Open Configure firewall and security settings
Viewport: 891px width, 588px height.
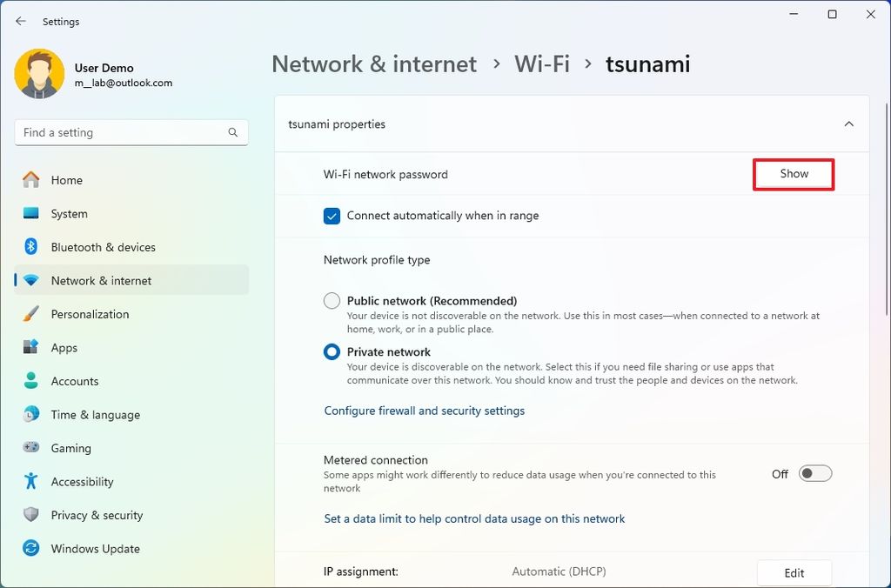[425, 411]
